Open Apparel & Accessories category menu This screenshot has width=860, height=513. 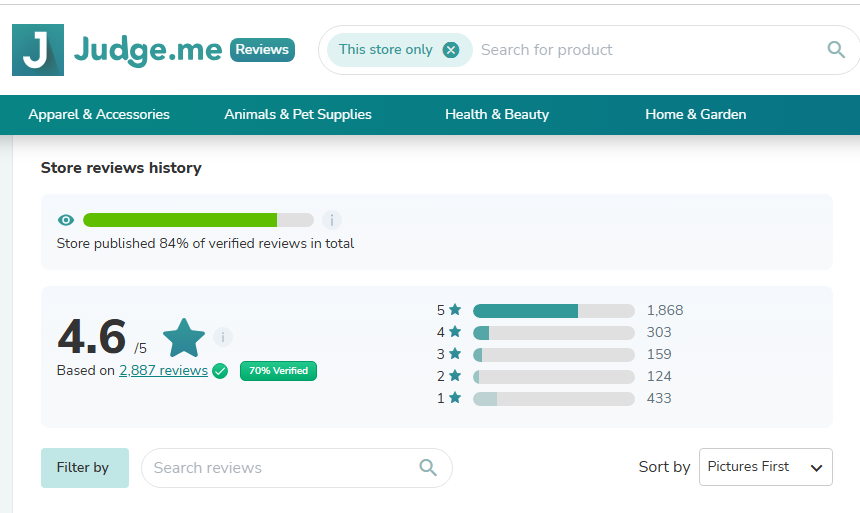click(x=99, y=115)
